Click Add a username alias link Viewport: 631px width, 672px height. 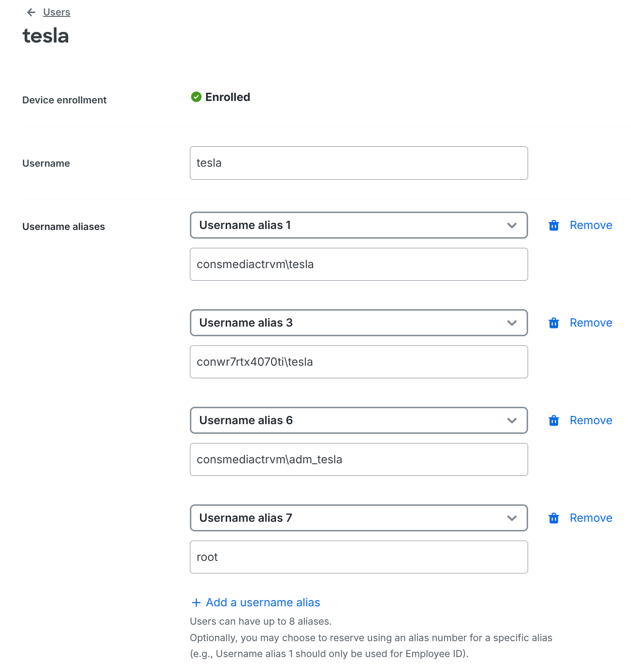point(263,602)
